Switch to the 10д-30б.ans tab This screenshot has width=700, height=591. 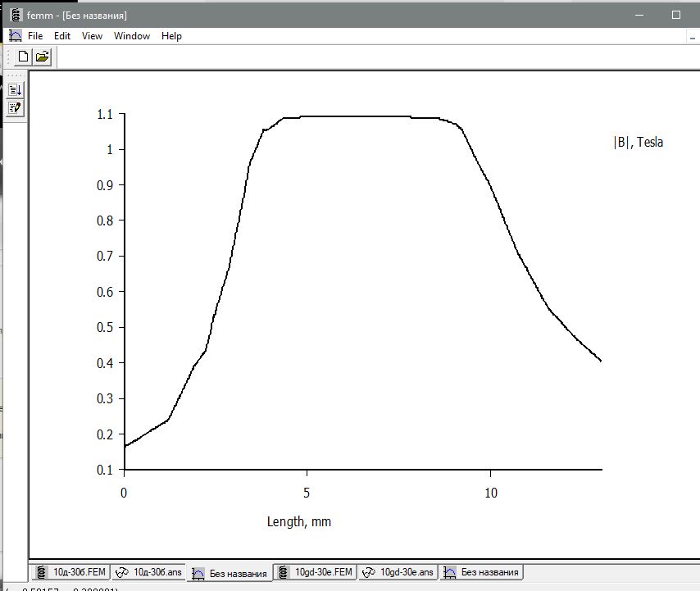tap(148, 572)
